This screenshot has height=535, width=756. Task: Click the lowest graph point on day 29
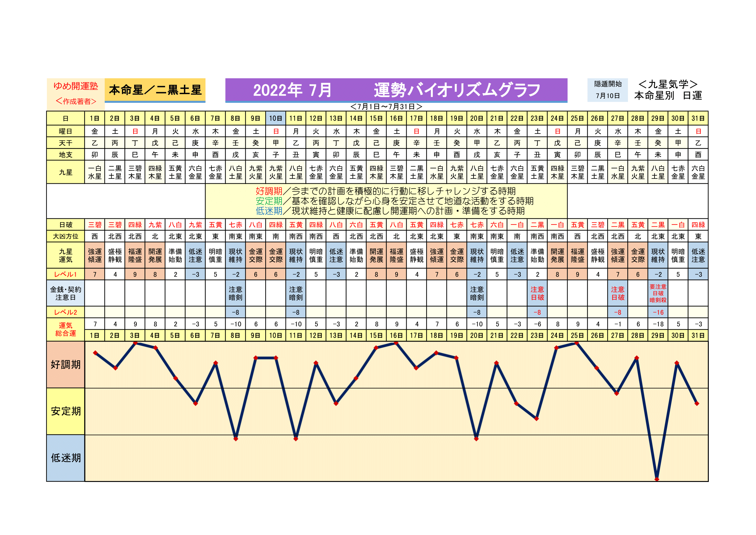656,479
